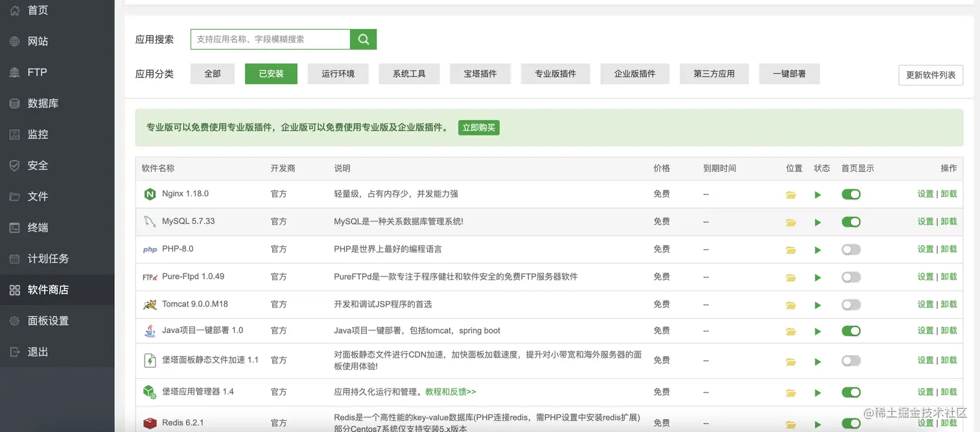Open folder location for MySQL 5.7.33
The width and height of the screenshot is (980, 432).
(791, 222)
